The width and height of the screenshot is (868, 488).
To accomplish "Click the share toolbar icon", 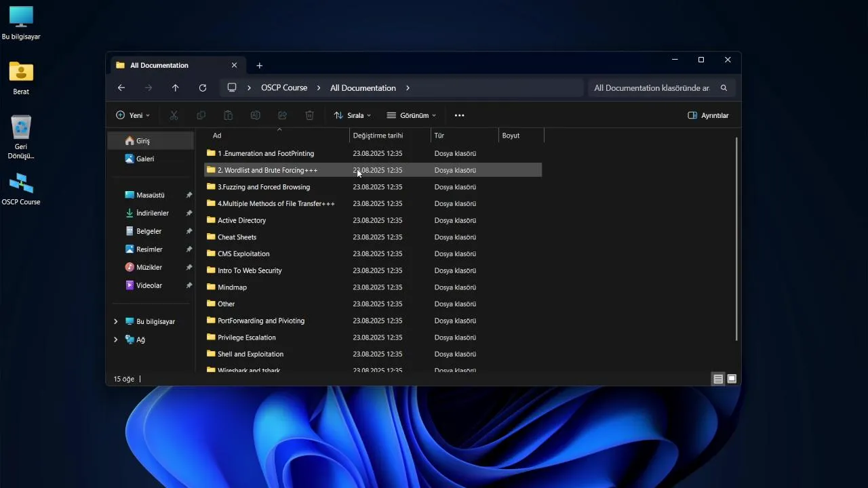I will (x=283, y=115).
